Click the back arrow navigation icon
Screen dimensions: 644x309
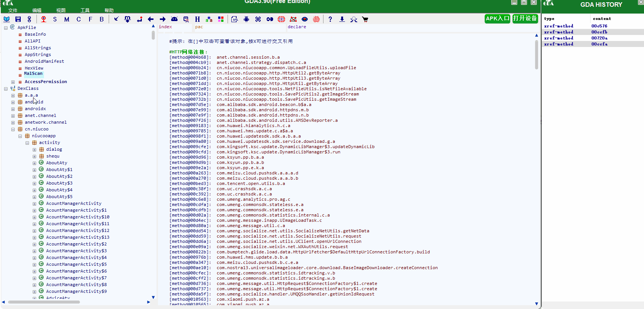151,19
